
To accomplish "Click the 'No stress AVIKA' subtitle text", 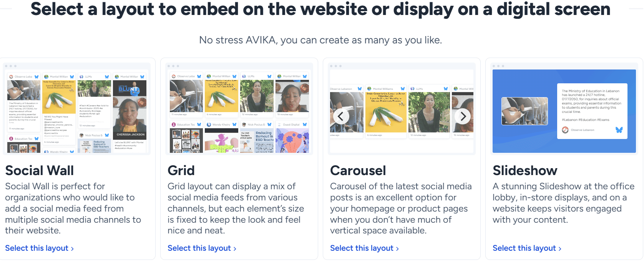I will (320, 40).
